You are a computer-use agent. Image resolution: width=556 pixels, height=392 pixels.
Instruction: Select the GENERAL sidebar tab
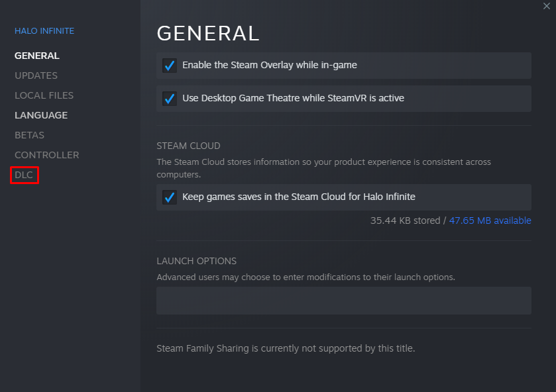(x=37, y=56)
